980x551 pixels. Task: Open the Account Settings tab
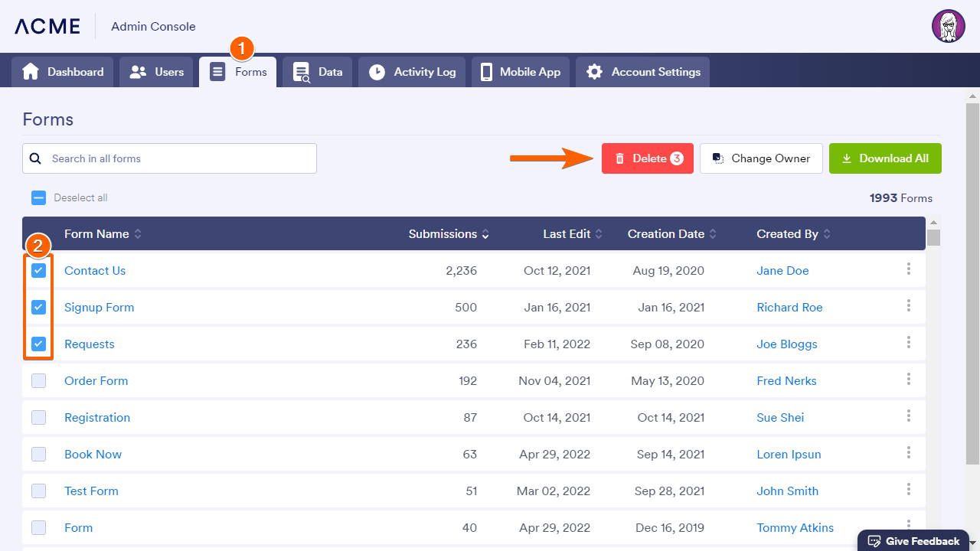pyautogui.click(x=642, y=72)
